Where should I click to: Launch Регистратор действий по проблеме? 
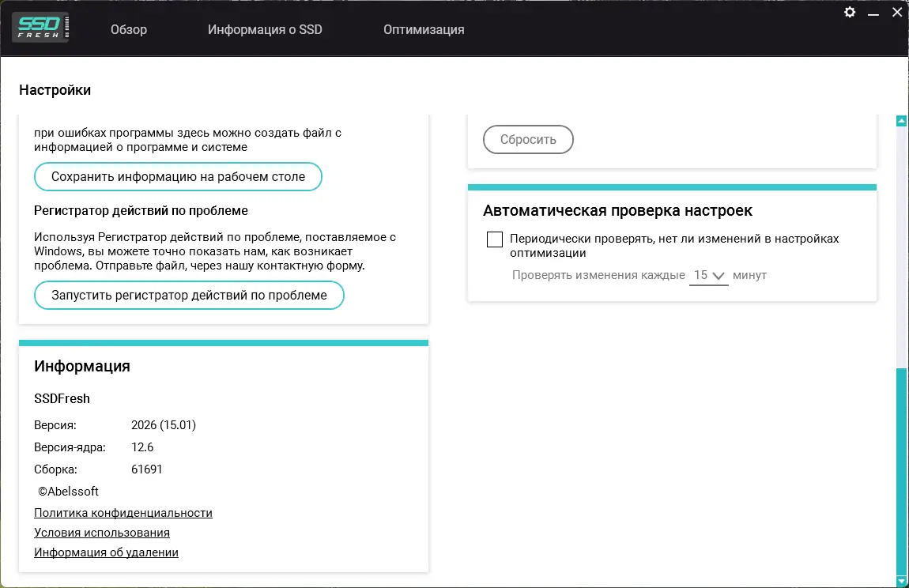click(x=188, y=295)
